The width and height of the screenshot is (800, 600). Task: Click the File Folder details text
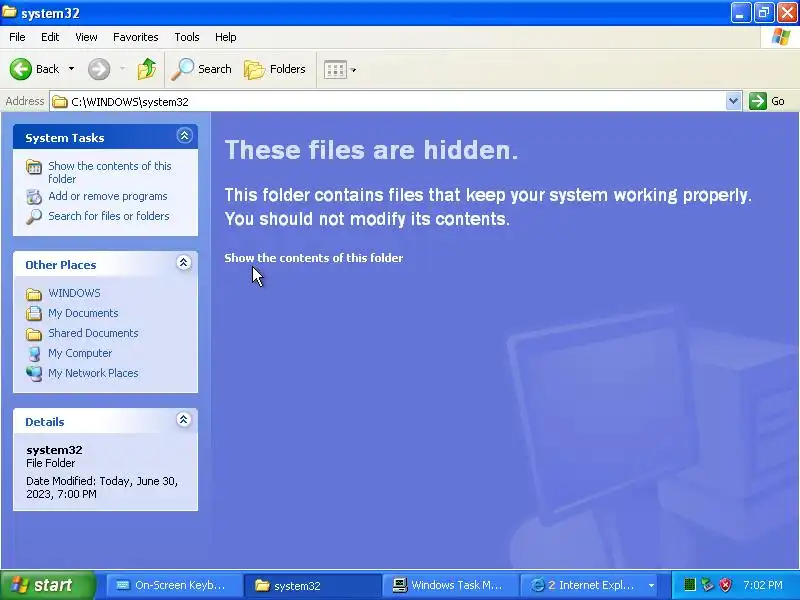coord(51,463)
